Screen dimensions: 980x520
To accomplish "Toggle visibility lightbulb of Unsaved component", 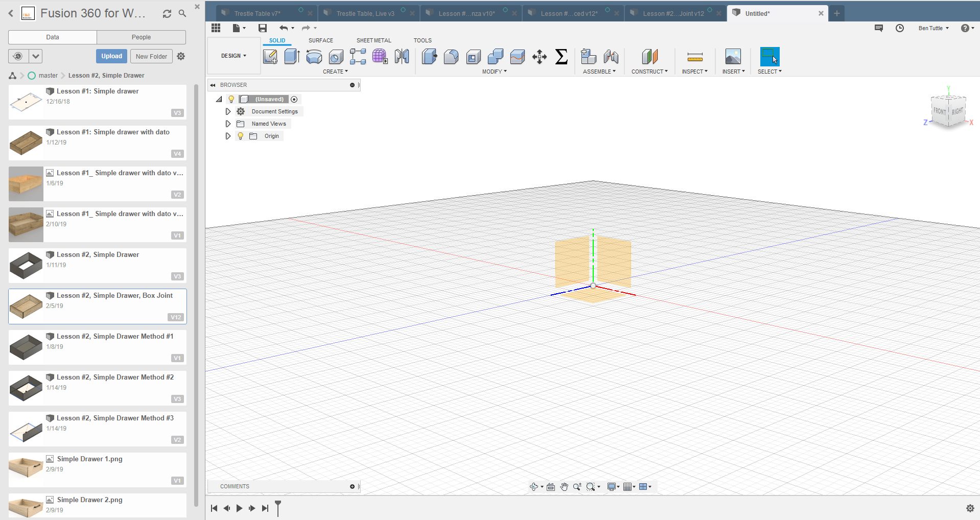I will point(231,99).
